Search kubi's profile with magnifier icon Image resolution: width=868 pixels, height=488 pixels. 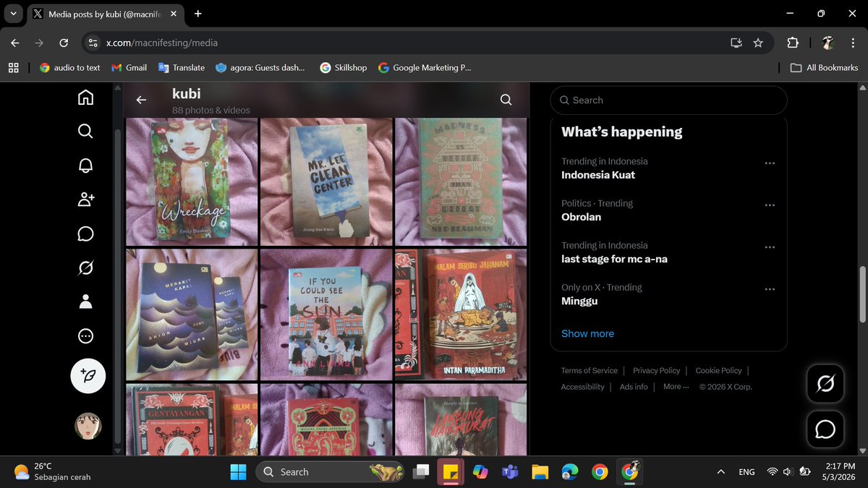[506, 100]
